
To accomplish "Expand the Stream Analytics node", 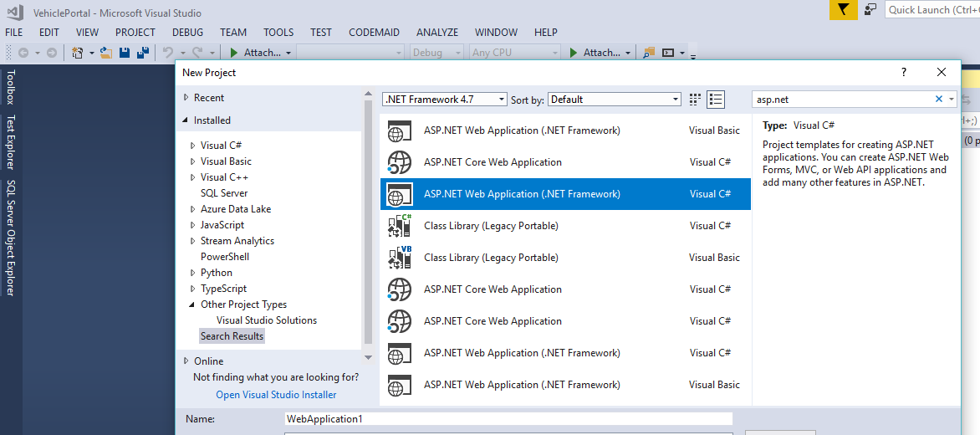I will click(192, 241).
